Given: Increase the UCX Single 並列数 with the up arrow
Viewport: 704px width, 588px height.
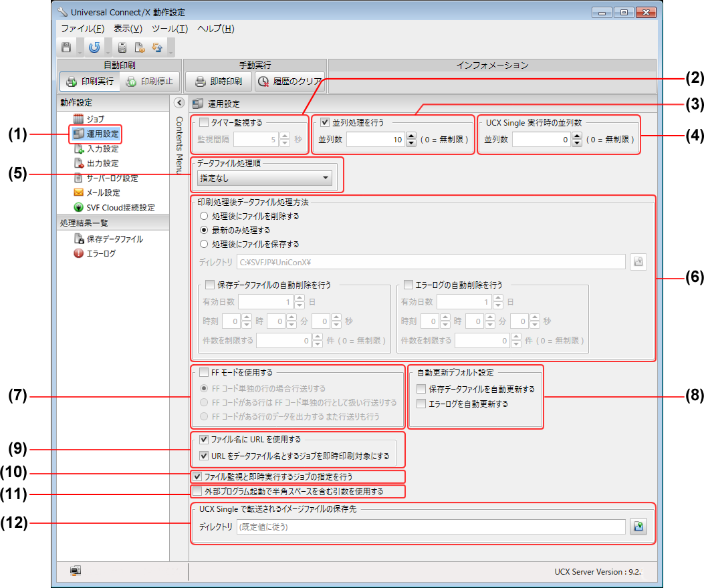Looking at the screenshot, I should (x=577, y=136).
